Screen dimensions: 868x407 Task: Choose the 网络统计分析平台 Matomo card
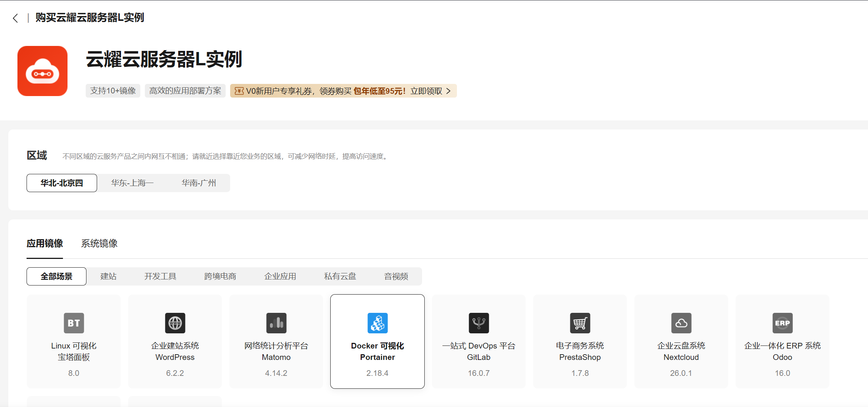[x=276, y=341]
